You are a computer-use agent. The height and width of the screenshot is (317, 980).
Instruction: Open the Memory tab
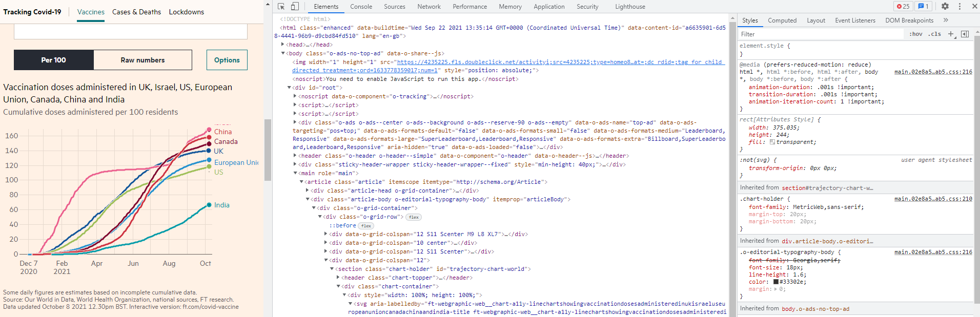pos(511,7)
